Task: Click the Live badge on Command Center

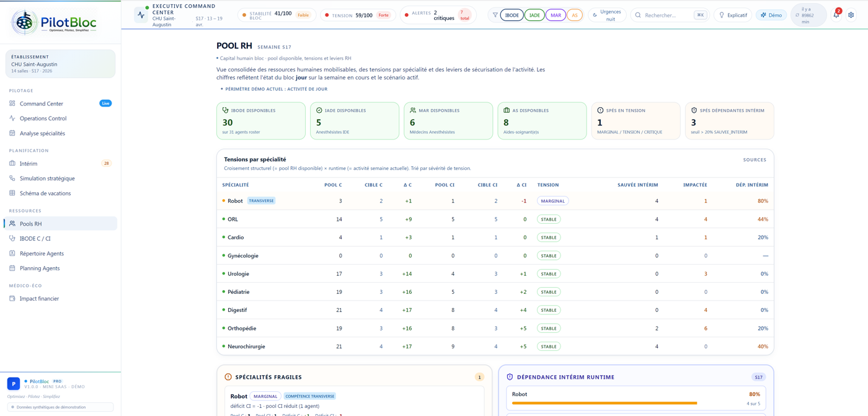Action: pos(105,104)
